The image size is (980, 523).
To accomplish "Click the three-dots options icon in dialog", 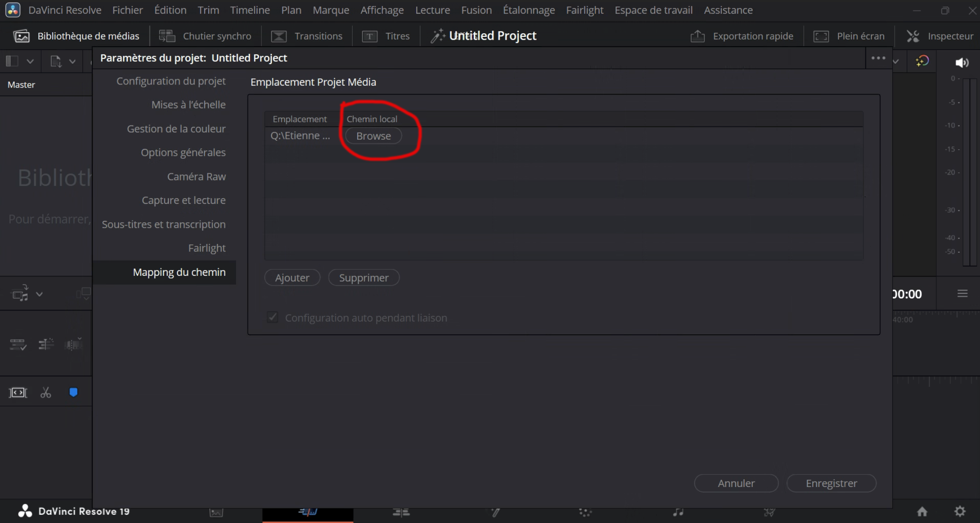I will (878, 58).
